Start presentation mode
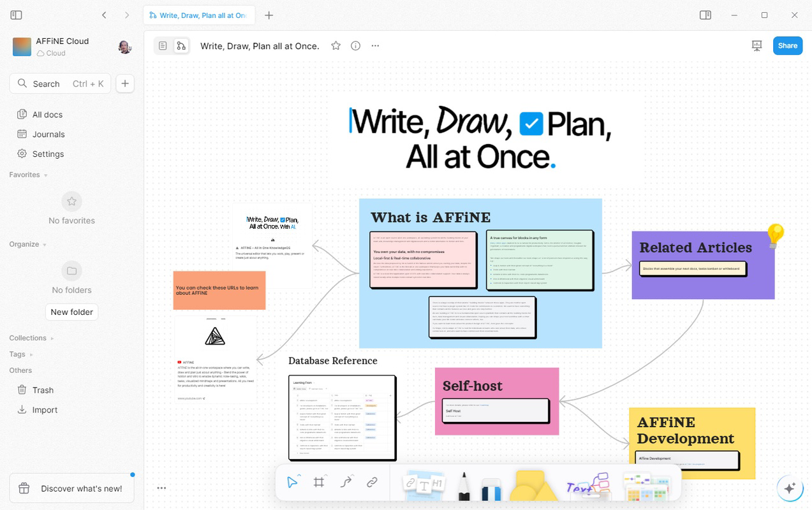Image resolution: width=812 pixels, height=510 pixels. 757,46
